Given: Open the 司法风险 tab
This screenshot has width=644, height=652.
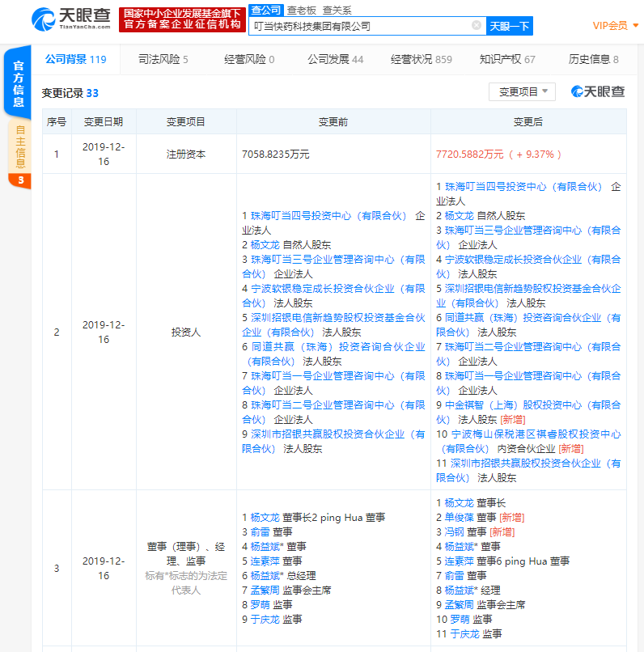Looking at the screenshot, I should tap(163, 59).
